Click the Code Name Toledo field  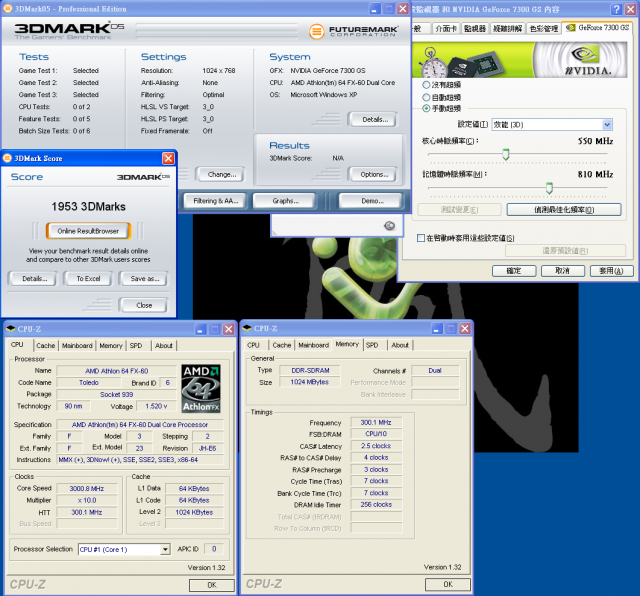click(89, 383)
